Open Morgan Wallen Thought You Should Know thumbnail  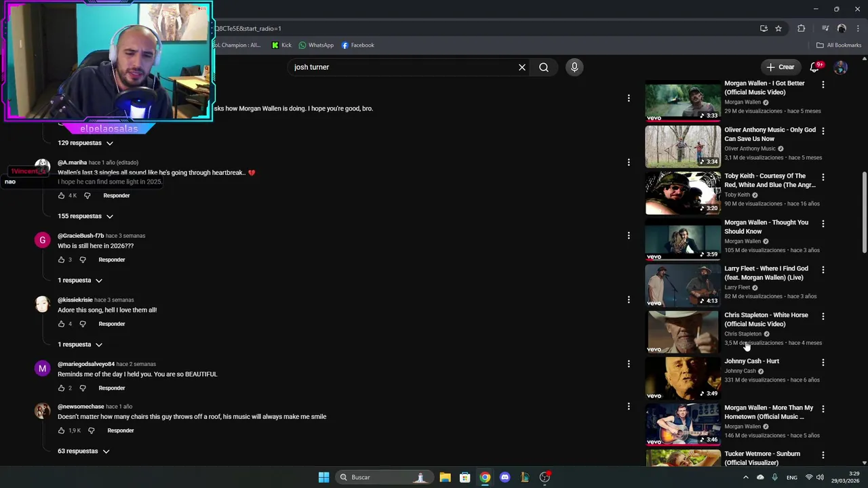point(683,239)
